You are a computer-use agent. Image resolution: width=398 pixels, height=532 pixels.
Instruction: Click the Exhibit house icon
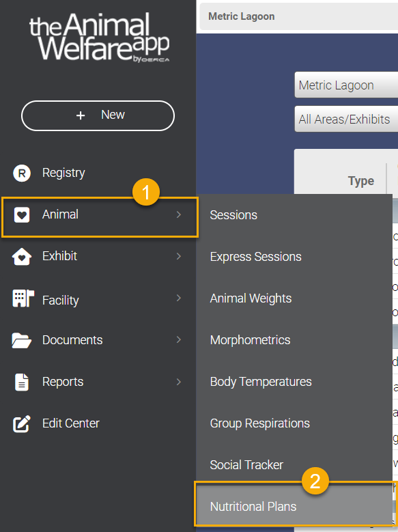point(22,257)
